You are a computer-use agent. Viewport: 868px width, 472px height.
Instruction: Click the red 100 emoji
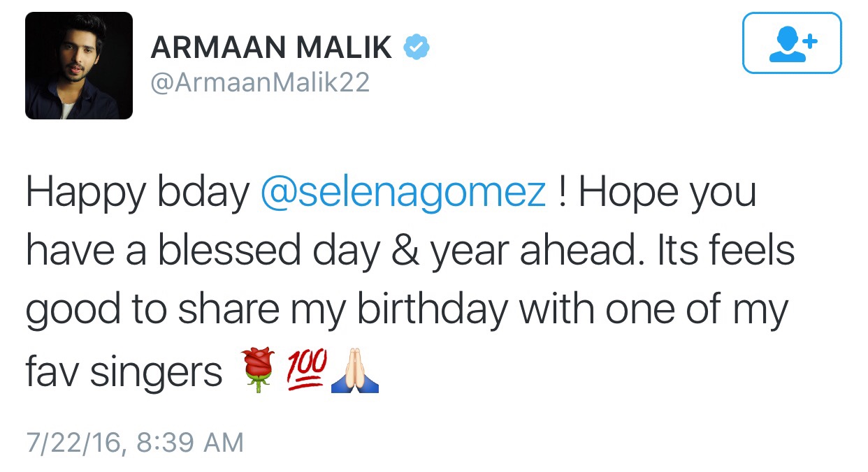[307, 368]
